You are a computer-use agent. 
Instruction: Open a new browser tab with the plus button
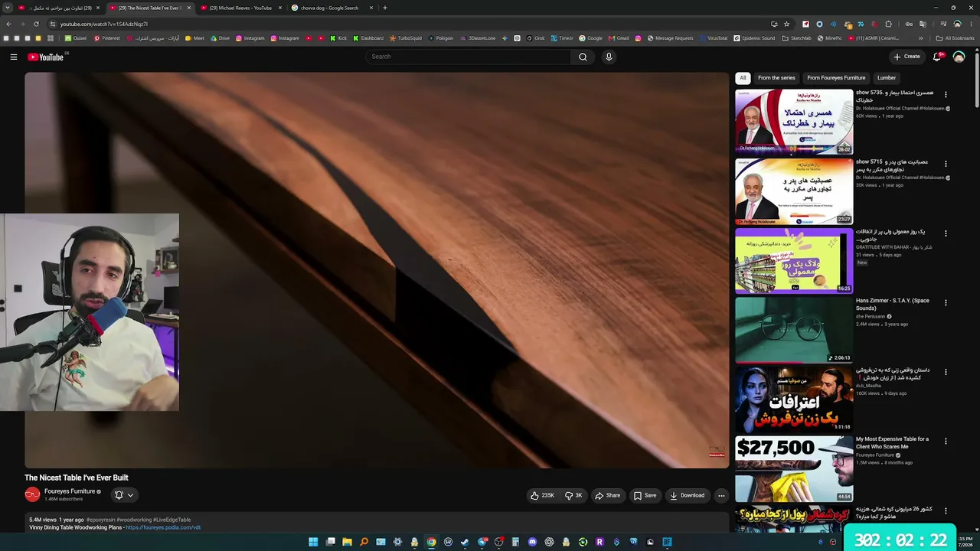click(x=384, y=8)
